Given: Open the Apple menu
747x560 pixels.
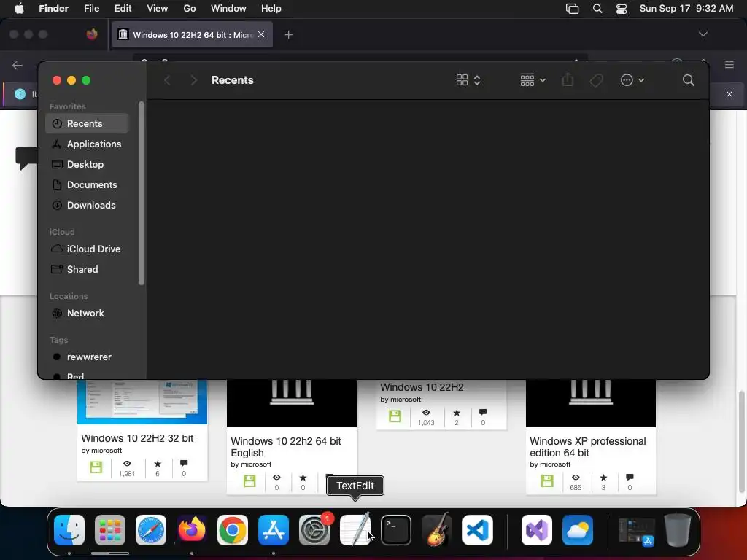Looking at the screenshot, I should pos(19,9).
